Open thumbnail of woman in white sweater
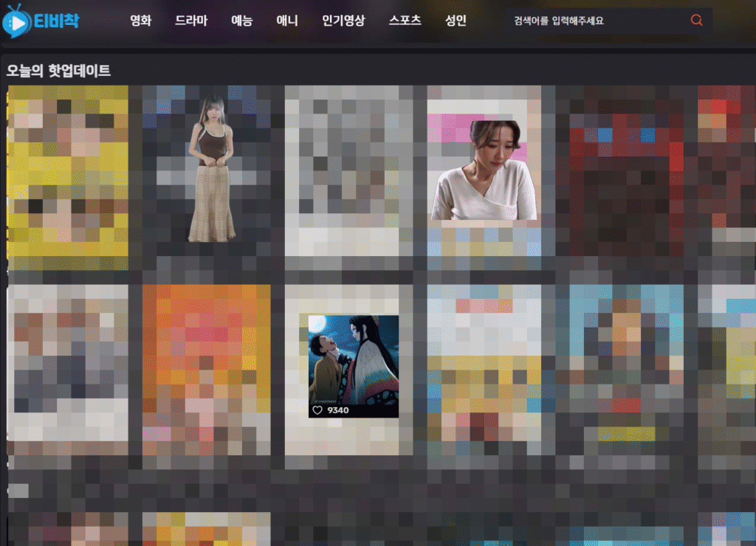The image size is (756, 546). (484, 171)
